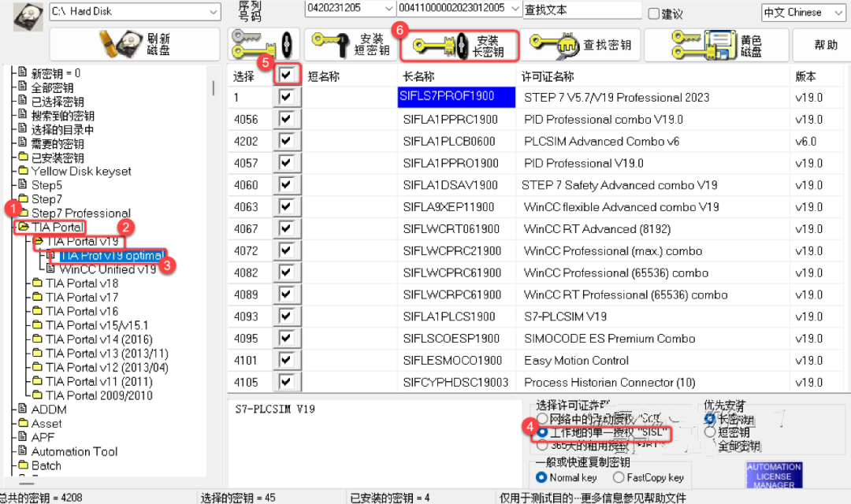This screenshot has height=504, width=851.
Task: Uncheck the Easy Motion Control row checkbox
Action: pos(287,360)
